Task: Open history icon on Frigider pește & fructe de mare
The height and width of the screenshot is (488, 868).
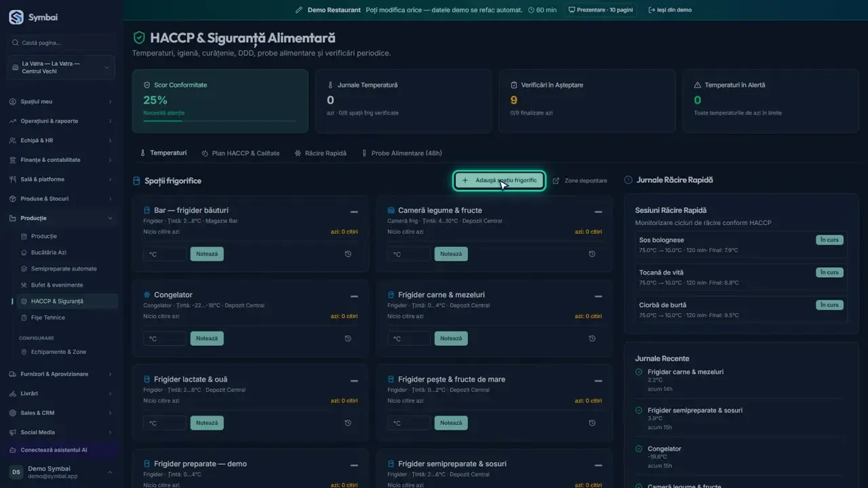Action: pyautogui.click(x=592, y=423)
